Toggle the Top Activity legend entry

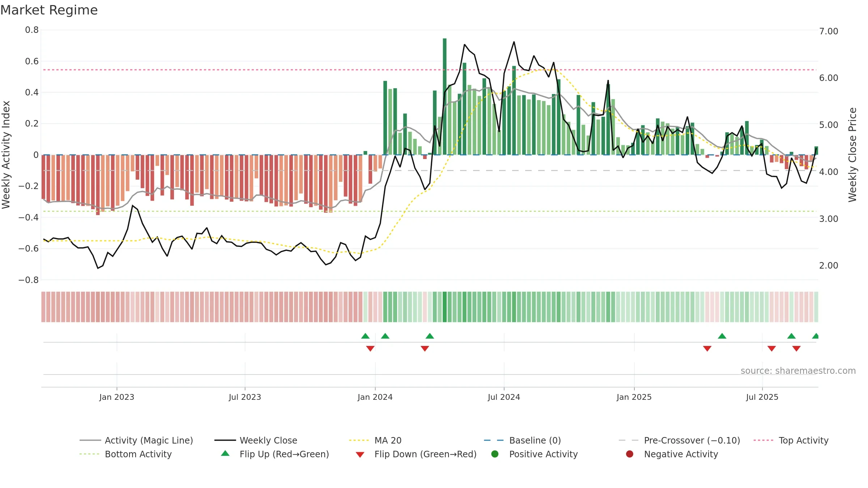[x=791, y=440]
